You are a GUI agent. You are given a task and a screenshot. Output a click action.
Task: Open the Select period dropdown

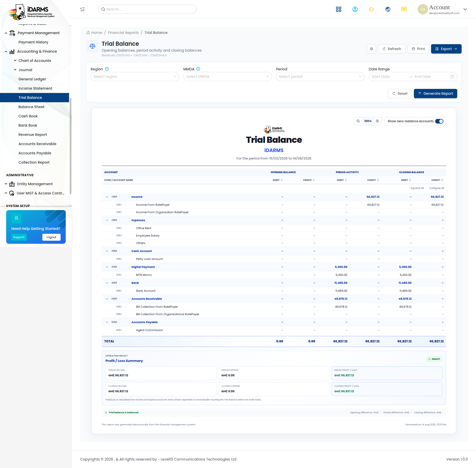coord(320,77)
